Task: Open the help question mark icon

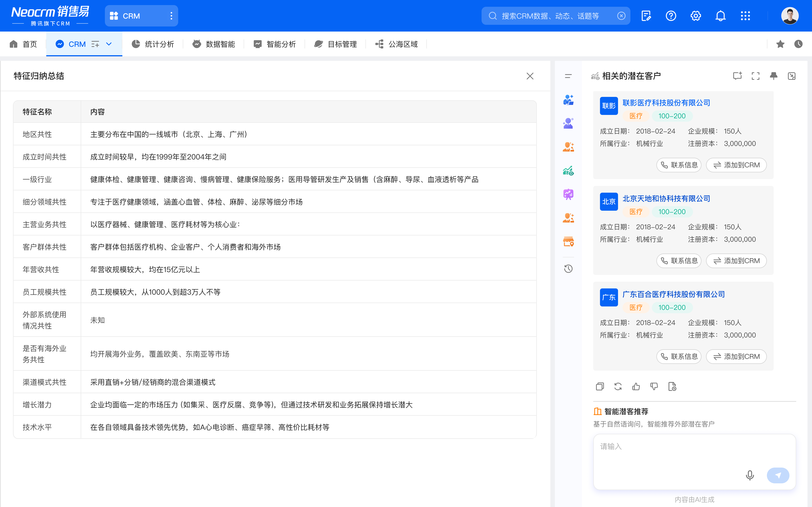Action: tap(671, 16)
